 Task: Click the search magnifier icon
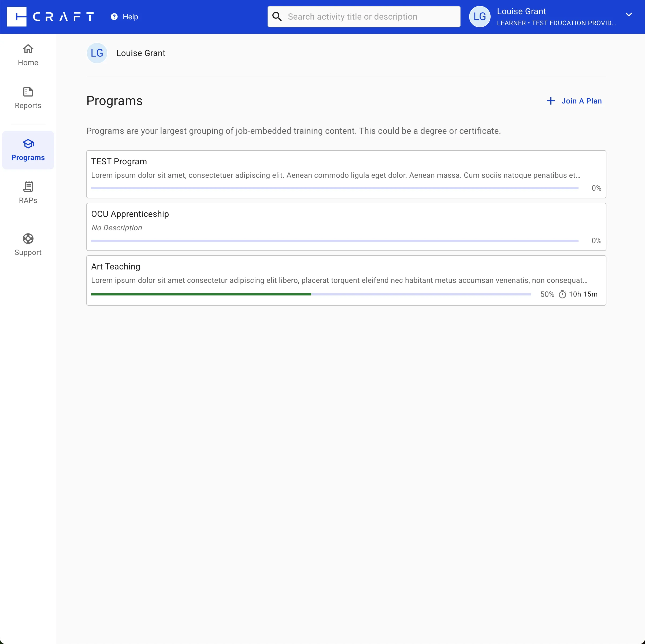point(277,16)
